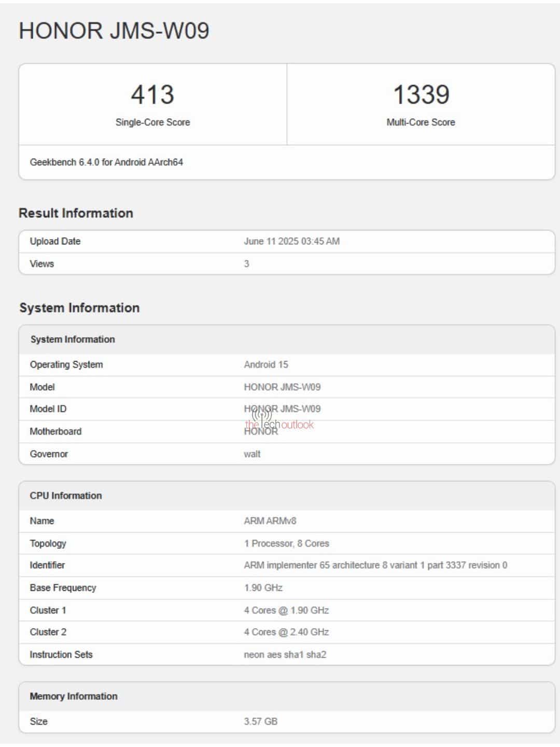
Task: Click the CPU Information table header
Action: pos(66,495)
